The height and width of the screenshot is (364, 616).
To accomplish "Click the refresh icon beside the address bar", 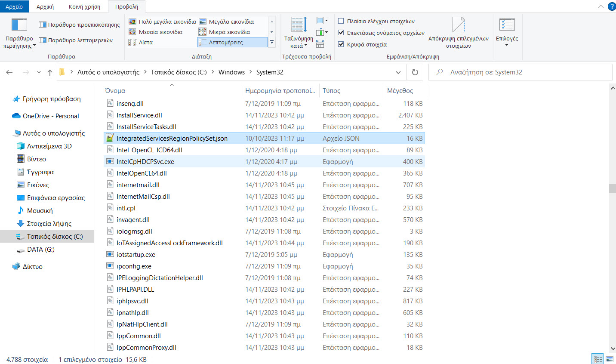I will pos(415,72).
